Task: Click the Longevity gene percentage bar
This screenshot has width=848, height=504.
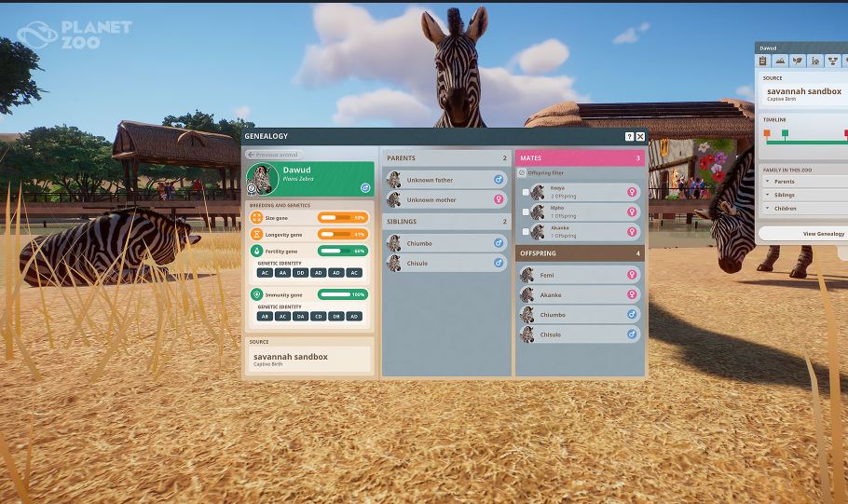Action: (343, 234)
